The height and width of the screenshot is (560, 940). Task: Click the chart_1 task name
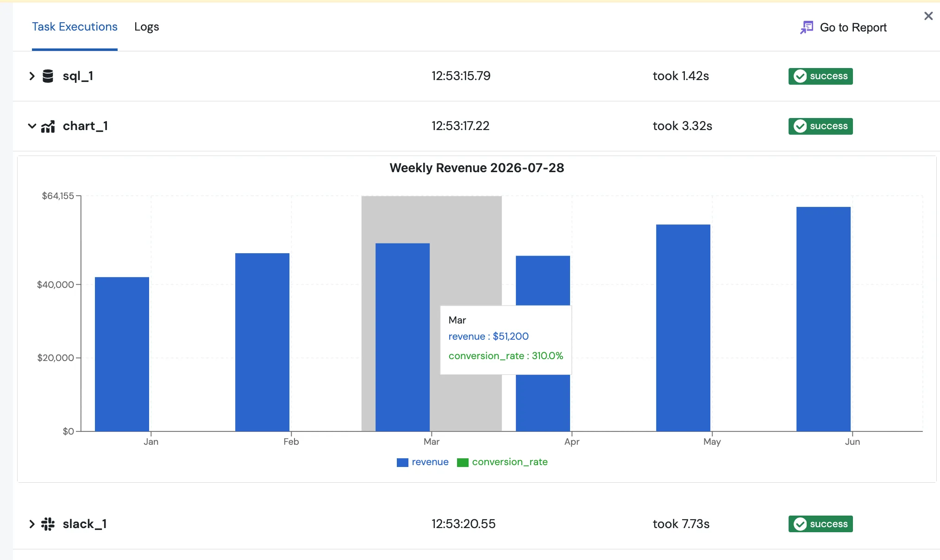pos(85,126)
